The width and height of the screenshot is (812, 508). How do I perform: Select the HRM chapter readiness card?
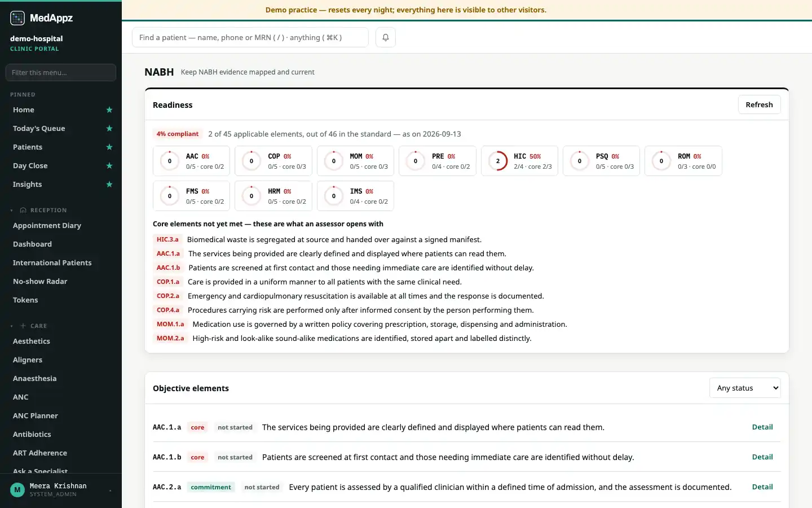(273, 196)
